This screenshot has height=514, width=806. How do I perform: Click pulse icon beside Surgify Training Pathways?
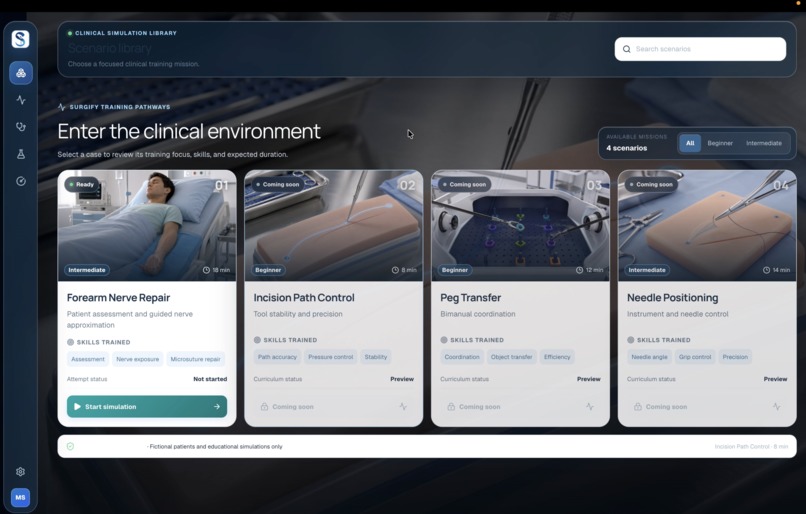pos(62,107)
